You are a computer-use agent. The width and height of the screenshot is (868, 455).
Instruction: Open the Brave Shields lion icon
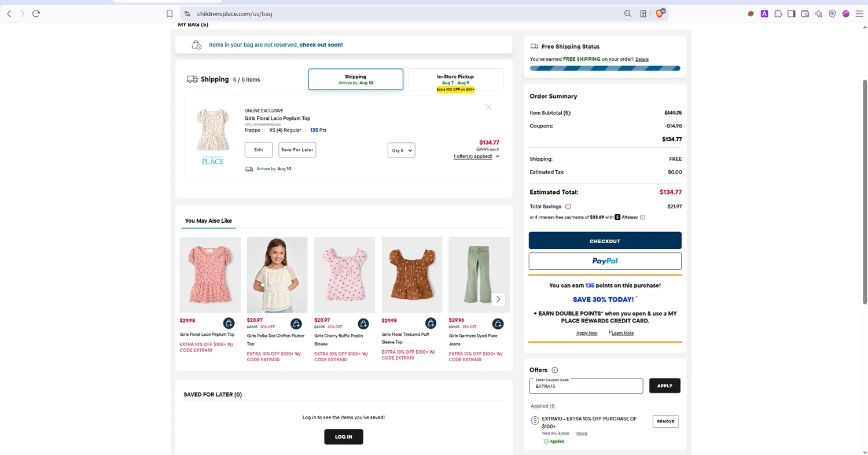pos(660,13)
